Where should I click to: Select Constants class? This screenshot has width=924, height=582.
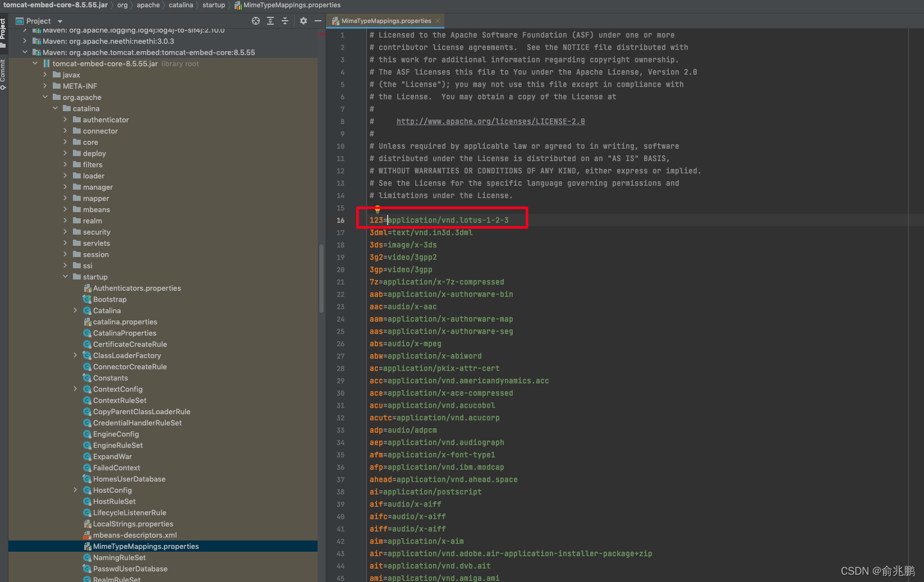[x=110, y=378]
